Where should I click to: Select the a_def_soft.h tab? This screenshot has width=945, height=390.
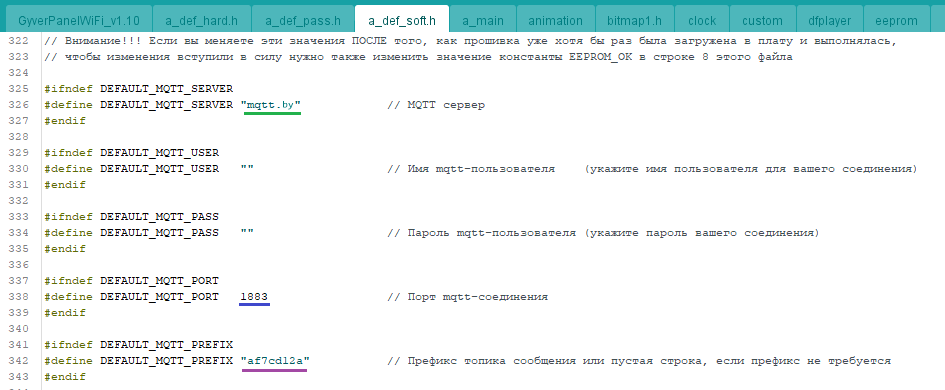coord(402,20)
